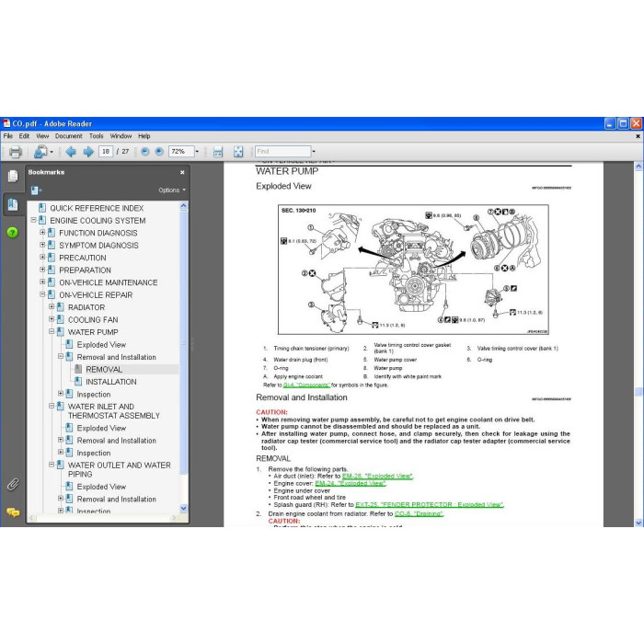Click the zoom out minus button
Viewport: 644px width, 644px height.
coord(145,152)
